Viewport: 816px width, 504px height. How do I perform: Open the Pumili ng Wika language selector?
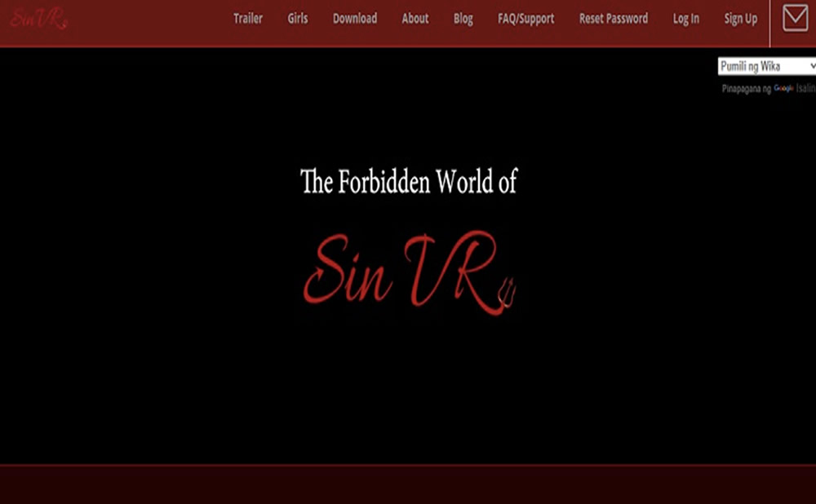pos(759,66)
